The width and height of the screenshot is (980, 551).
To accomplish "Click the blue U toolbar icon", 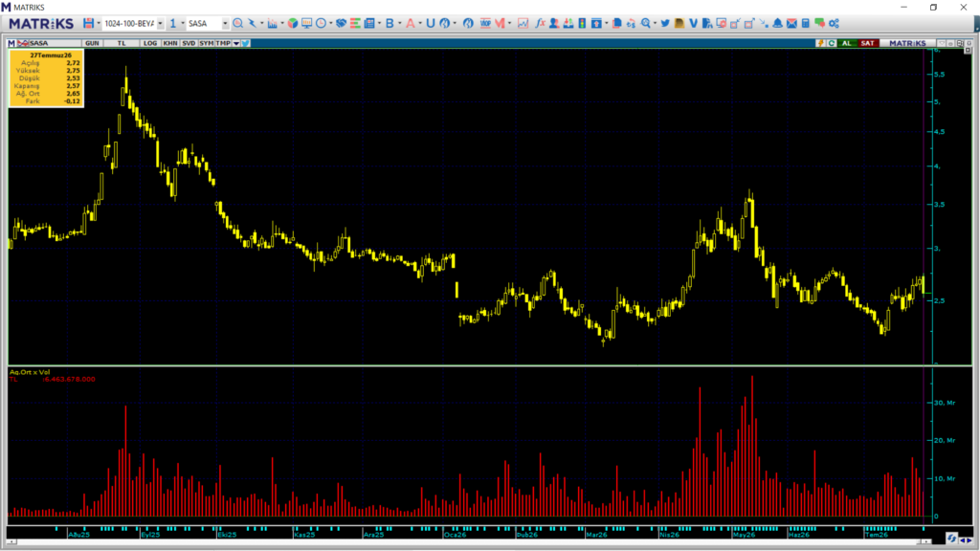I will [430, 23].
